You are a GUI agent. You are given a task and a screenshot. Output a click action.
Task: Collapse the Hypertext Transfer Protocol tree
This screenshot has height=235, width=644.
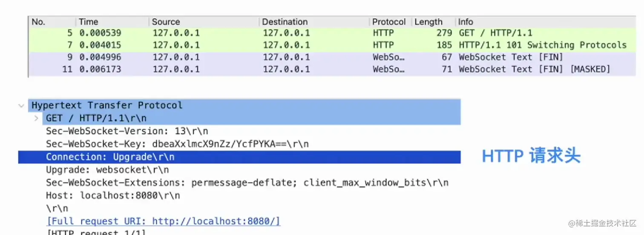tap(21, 106)
